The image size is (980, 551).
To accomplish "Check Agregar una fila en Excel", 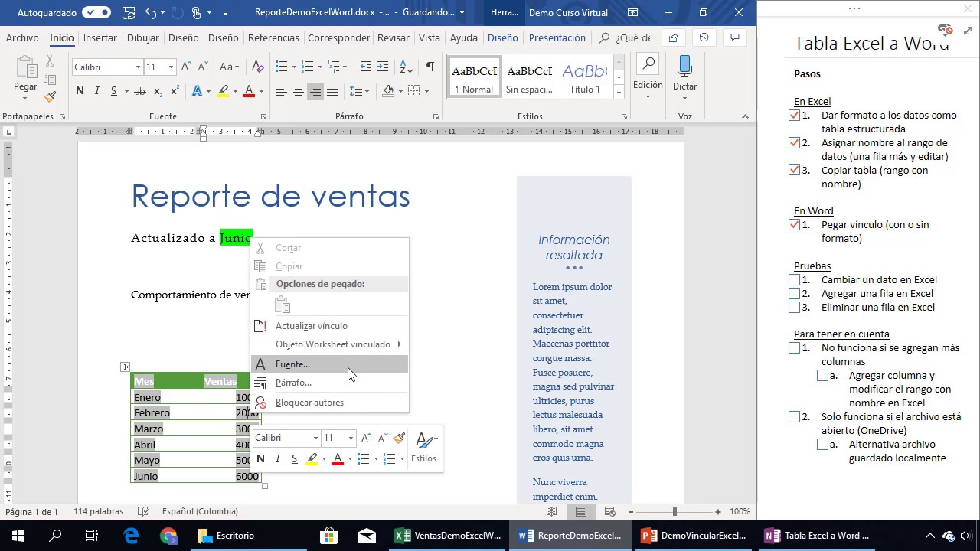I will [x=794, y=294].
